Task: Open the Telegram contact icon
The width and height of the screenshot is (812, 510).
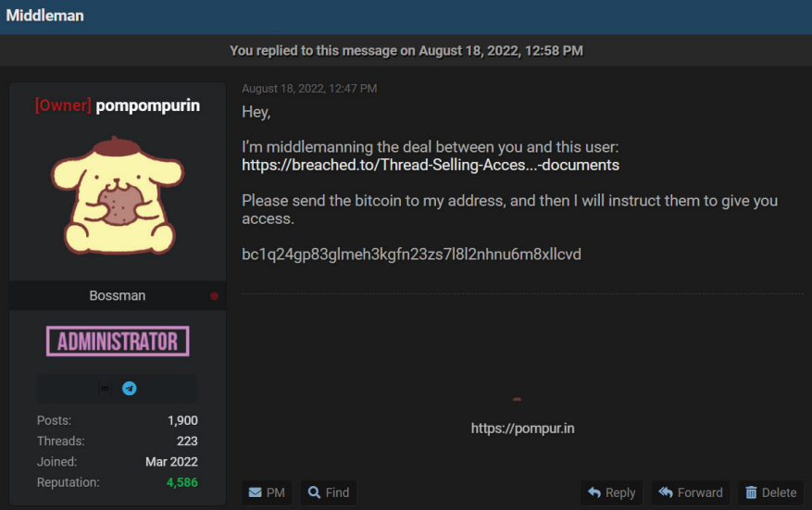Action: click(130, 389)
